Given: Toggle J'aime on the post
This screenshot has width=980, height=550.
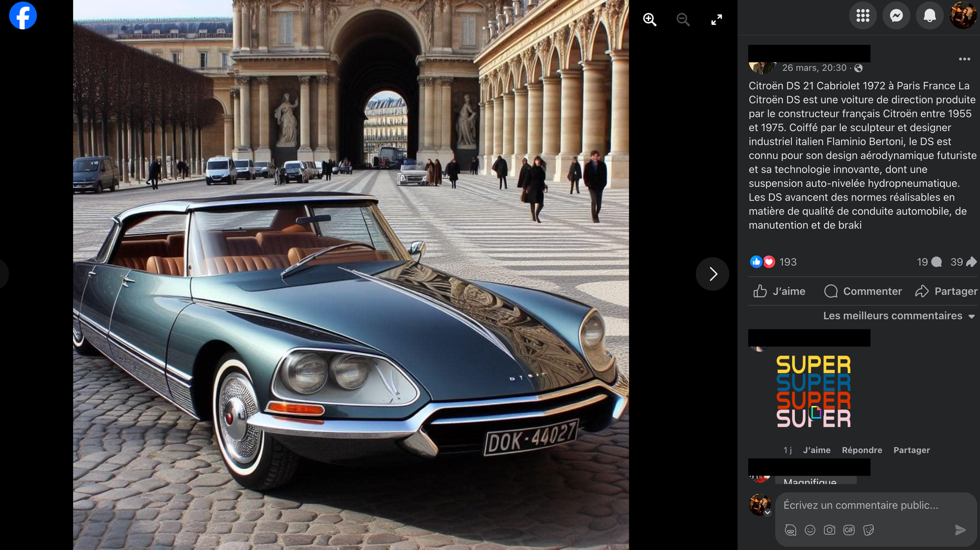Looking at the screenshot, I should 779,291.
